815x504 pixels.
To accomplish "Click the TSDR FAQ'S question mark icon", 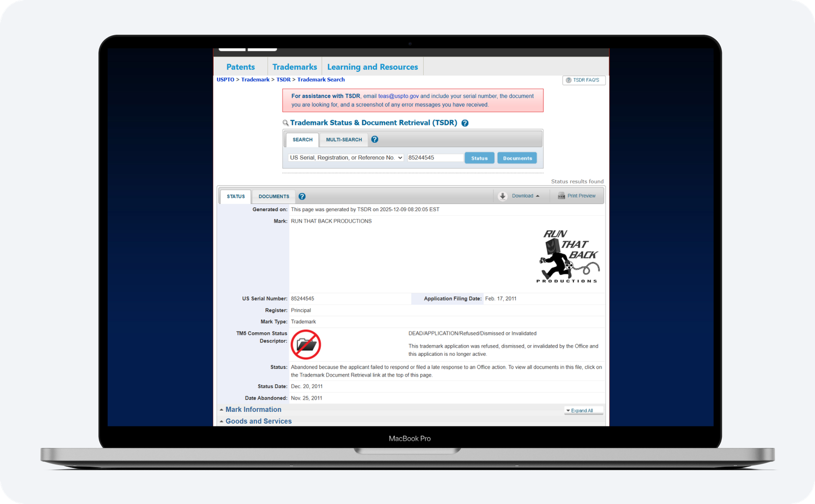I will (568, 80).
